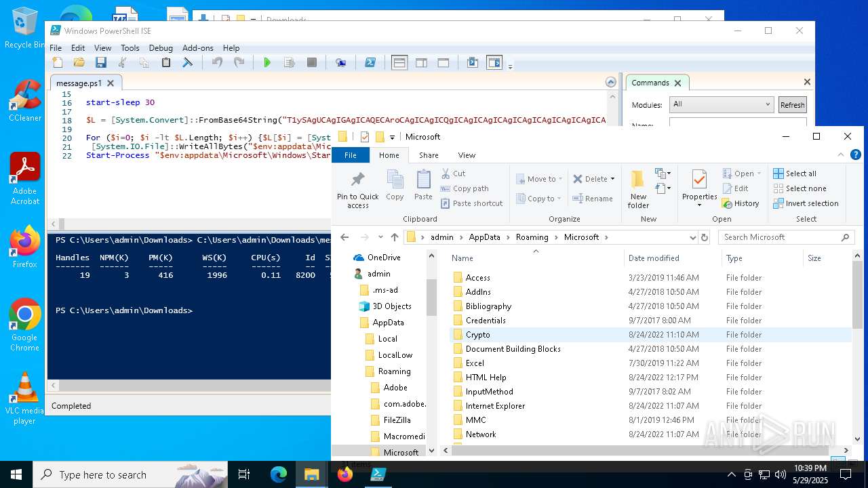Expand the address bar history dropdown
Image resolution: width=868 pixels, height=488 pixels.
692,237
